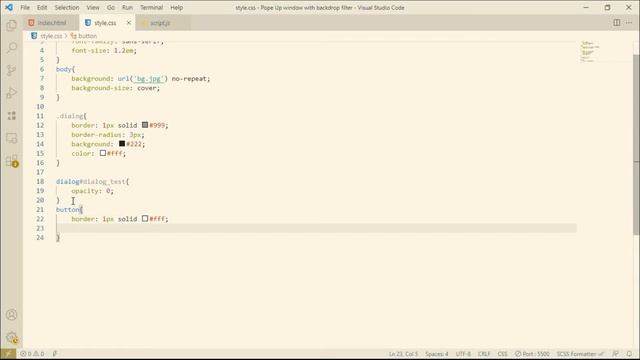The width and height of the screenshot is (640, 360).
Task: Open Run and Debug view
Action: (11, 93)
